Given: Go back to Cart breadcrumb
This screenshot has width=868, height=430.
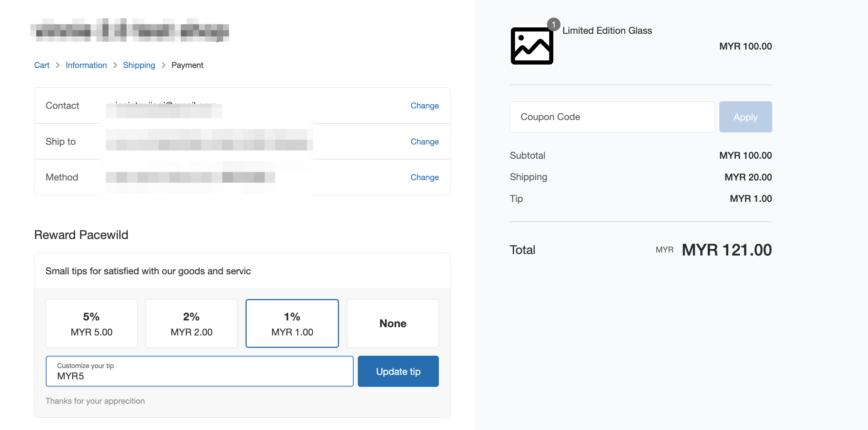Looking at the screenshot, I should [42, 65].
